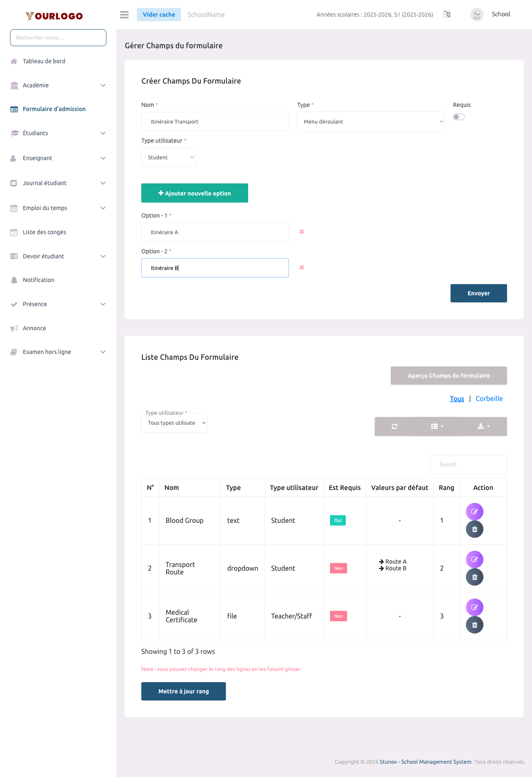This screenshot has width=532, height=777.
Task: Toggle the Requis switch on
Action: [459, 117]
